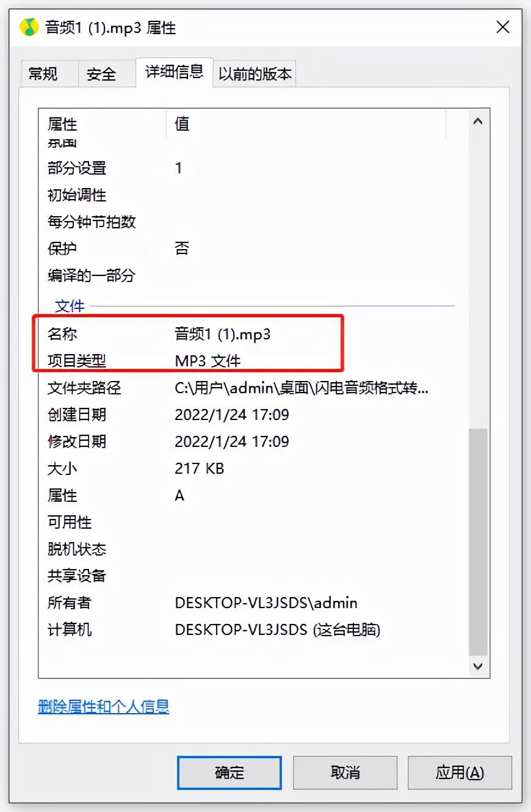Image resolution: width=531 pixels, height=812 pixels.
Task: Click the scroll down arrow in details list
Action: (x=478, y=666)
